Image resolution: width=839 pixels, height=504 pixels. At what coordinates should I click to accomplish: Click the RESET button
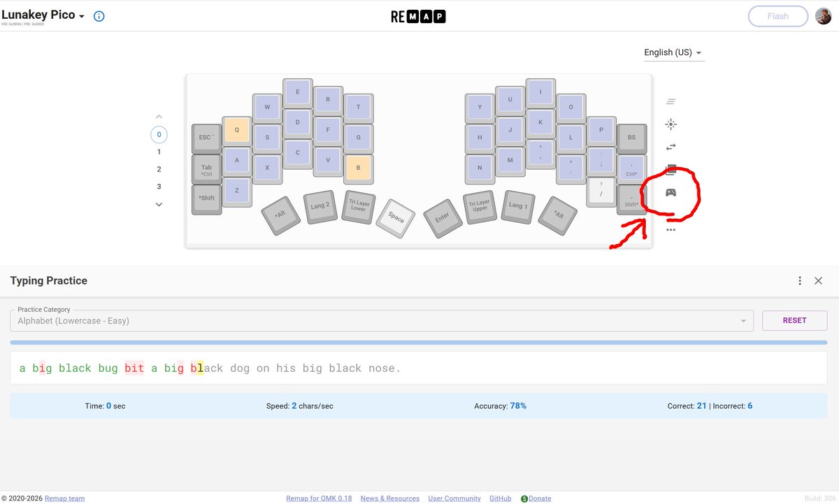794,320
